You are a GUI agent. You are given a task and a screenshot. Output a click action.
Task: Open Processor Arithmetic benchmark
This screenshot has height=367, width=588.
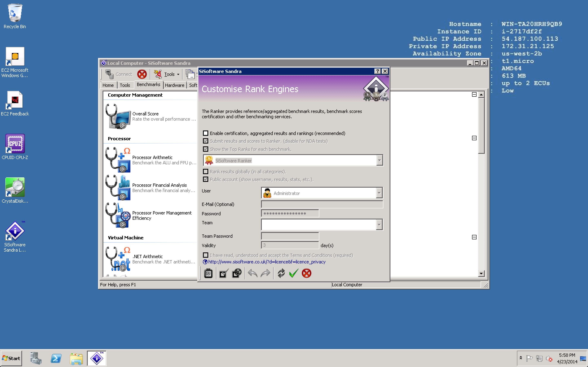coord(152,158)
